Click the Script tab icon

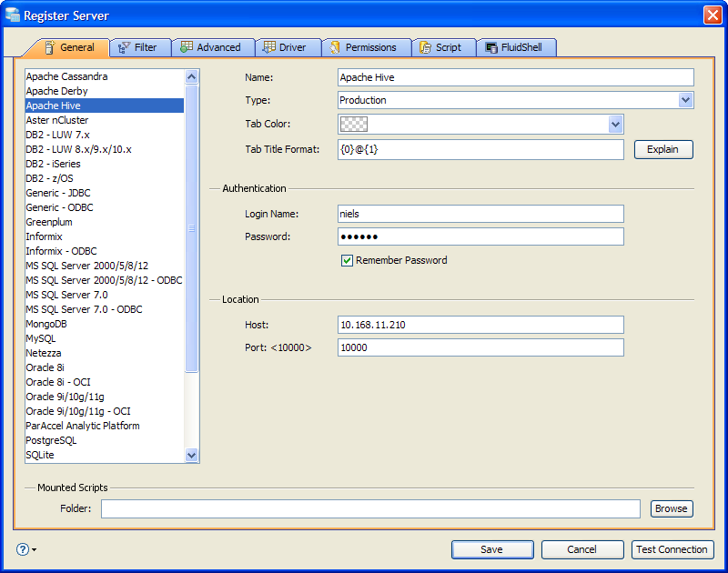[x=425, y=47]
